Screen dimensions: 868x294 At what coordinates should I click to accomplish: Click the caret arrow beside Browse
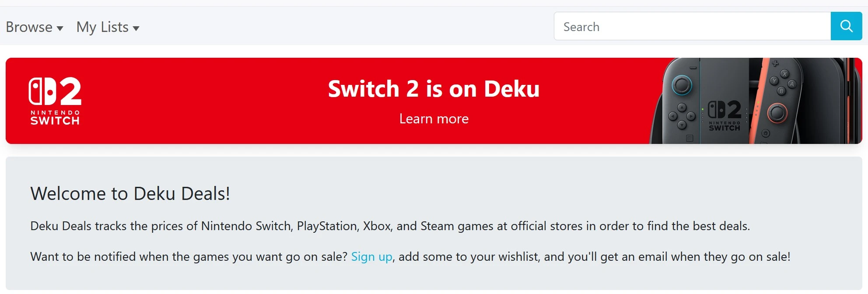(x=60, y=28)
